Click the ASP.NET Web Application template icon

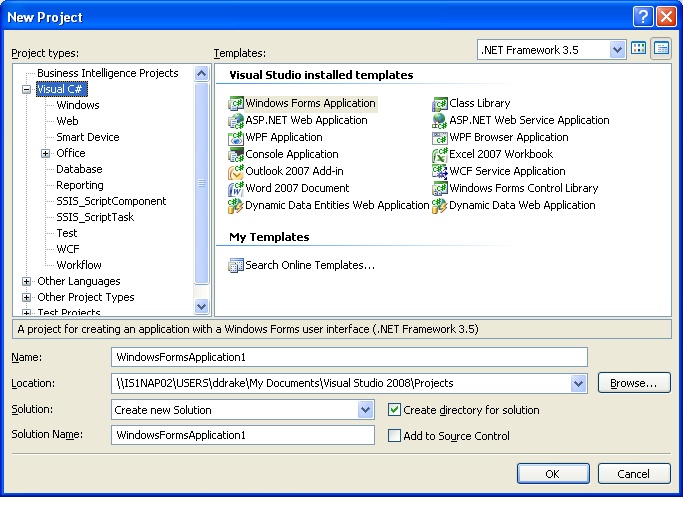pos(236,121)
